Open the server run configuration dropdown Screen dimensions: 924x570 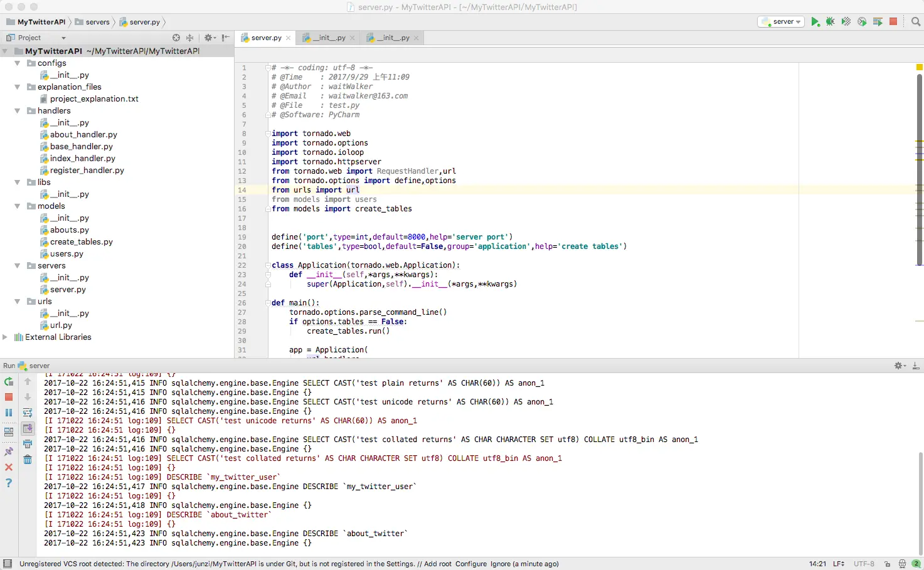tap(782, 22)
